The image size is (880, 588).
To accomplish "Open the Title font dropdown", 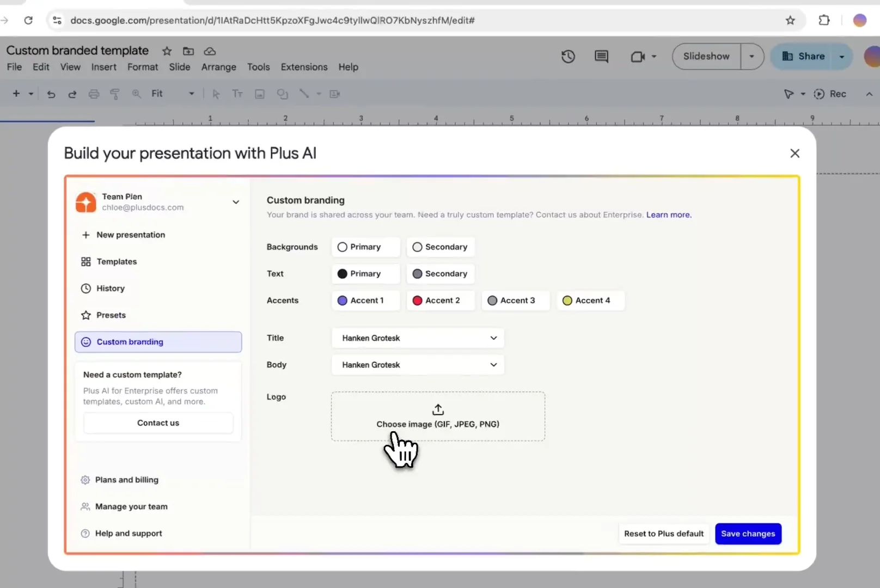I will coord(418,338).
